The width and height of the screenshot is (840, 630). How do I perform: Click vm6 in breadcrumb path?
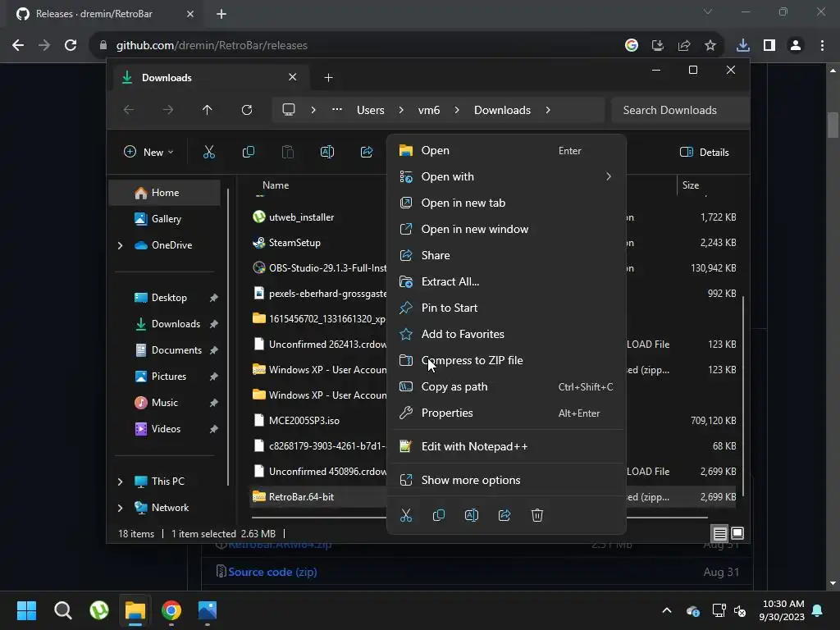[428, 110]
